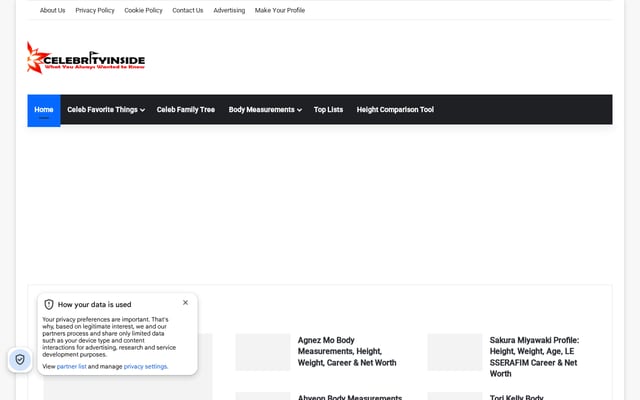
Task: Open the Privacy Policy link
Action: [95, 10]
